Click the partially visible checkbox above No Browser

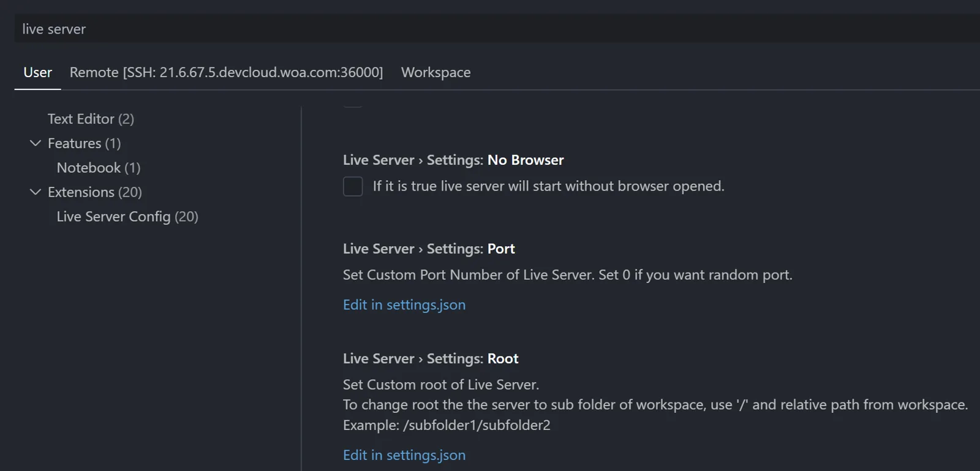coord(353,103)
